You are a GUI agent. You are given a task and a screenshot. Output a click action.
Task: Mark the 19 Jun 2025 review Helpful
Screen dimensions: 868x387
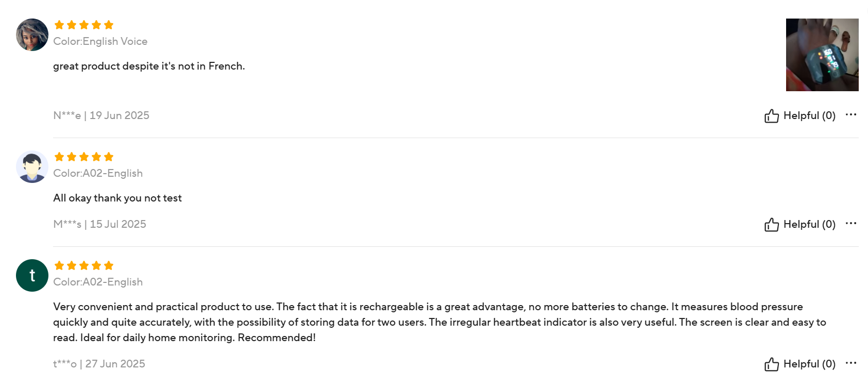point(809,116)
